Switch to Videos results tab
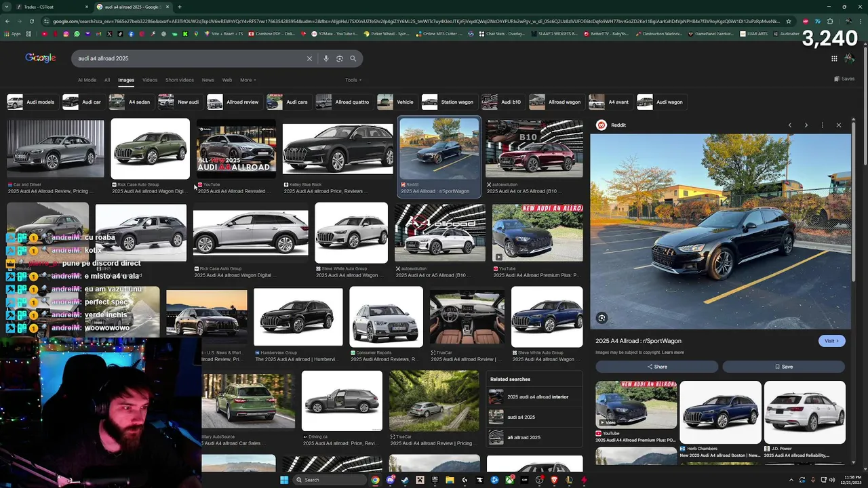Viewport: 868px width, 488px height. 150,80
